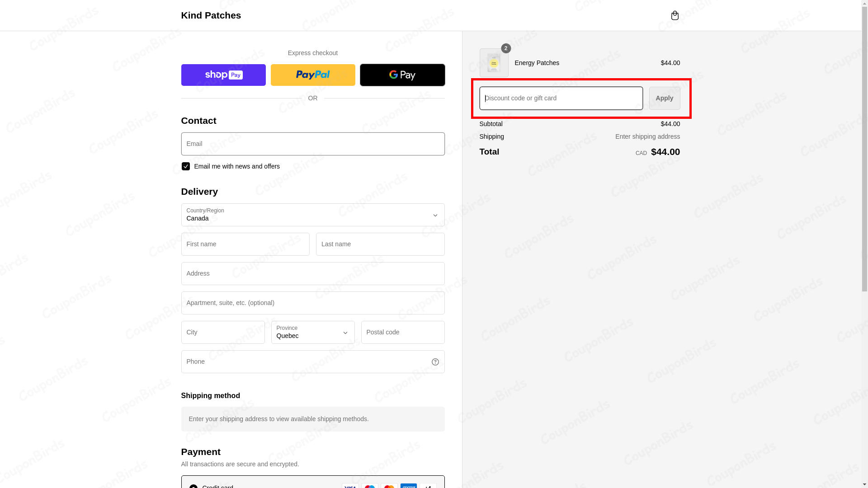Click the Apartment, suite optional field
The height and width of the screenshot is (488, 868).
tap(313, 303)
